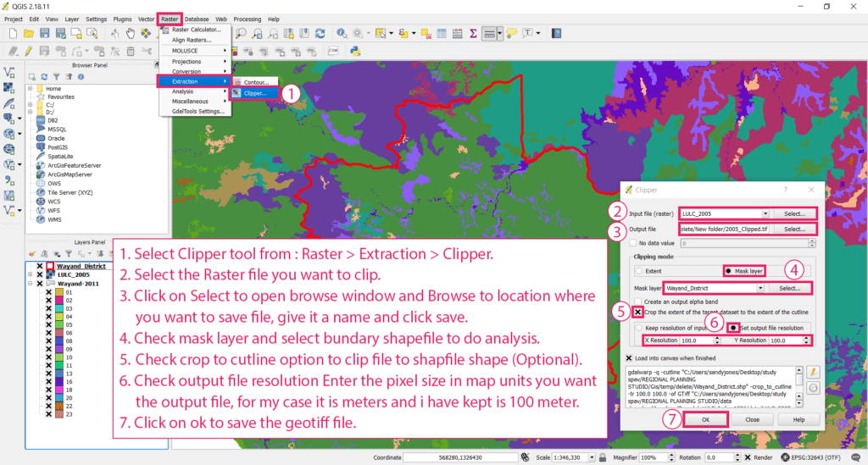868x465 pixels.
Task: Click the Map Tips speech bubble icon
Action: tap(511, 34)
